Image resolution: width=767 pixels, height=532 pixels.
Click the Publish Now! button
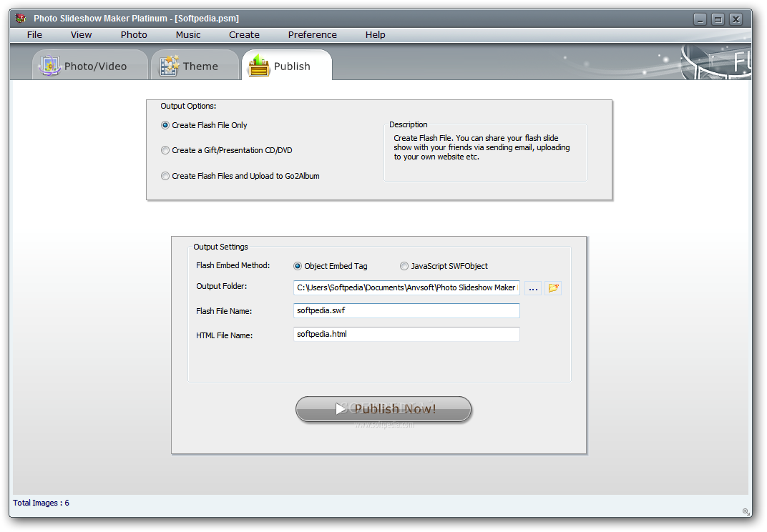tap(383, 409)
